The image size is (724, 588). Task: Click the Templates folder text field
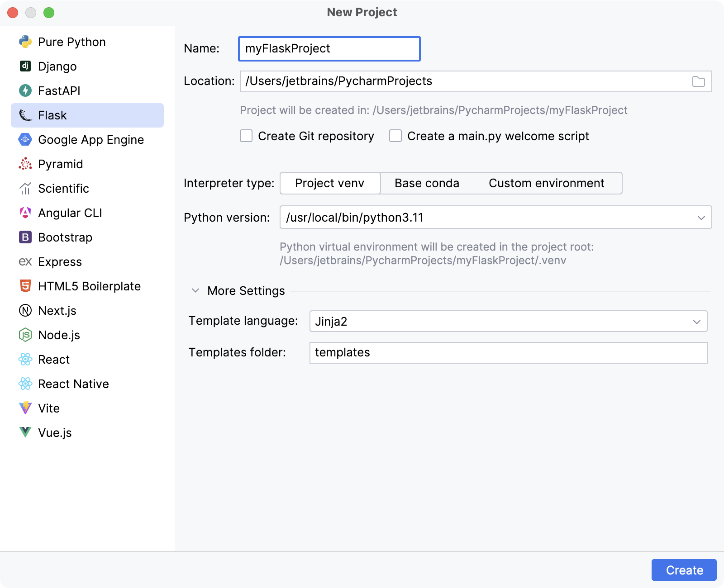pyautogui.click(x=508, y=353)
